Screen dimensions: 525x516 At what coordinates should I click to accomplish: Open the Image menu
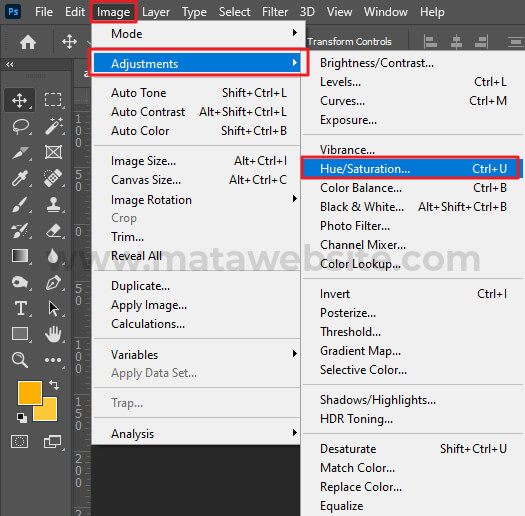pos(113,12)
